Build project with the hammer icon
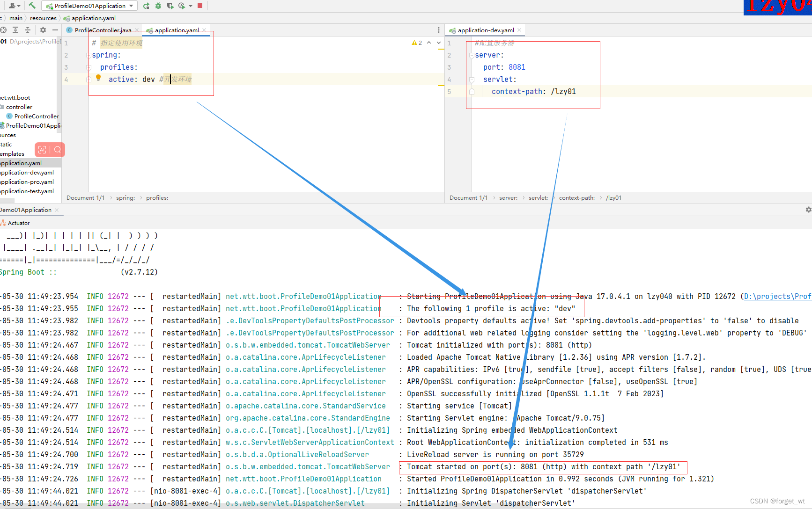 pos(32,6)
